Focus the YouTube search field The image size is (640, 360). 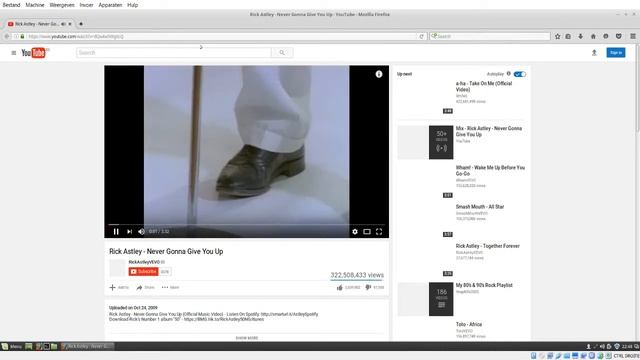pos(173,53)
